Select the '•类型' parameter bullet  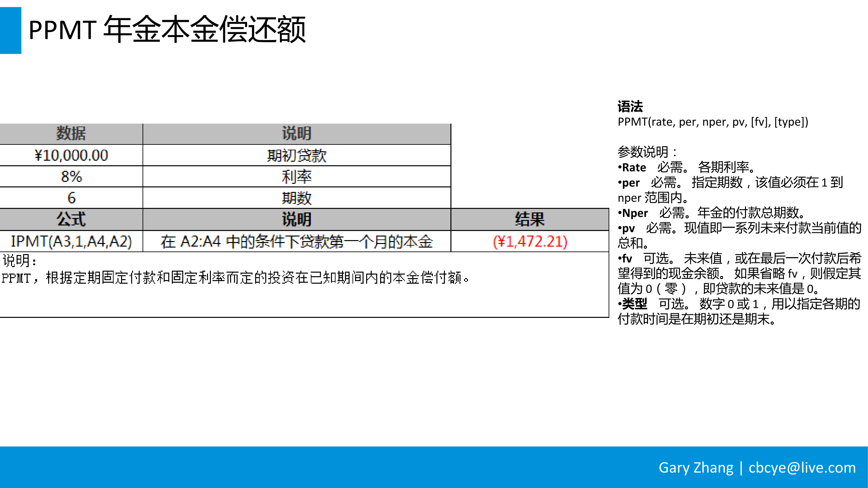[739, 312]
